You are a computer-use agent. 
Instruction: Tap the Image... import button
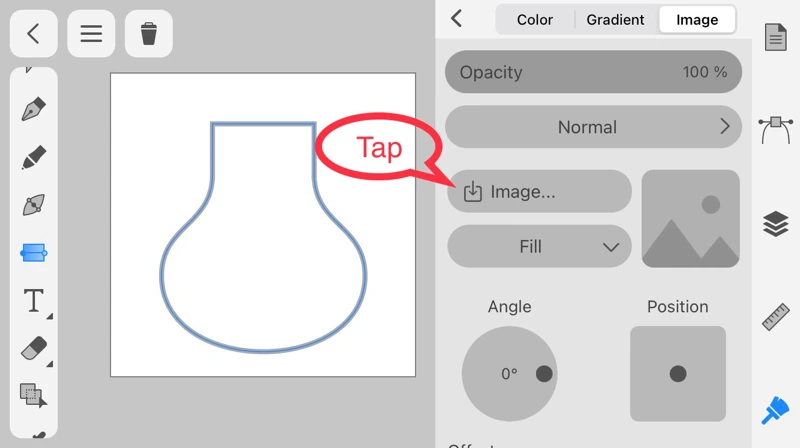pos(539,191)
